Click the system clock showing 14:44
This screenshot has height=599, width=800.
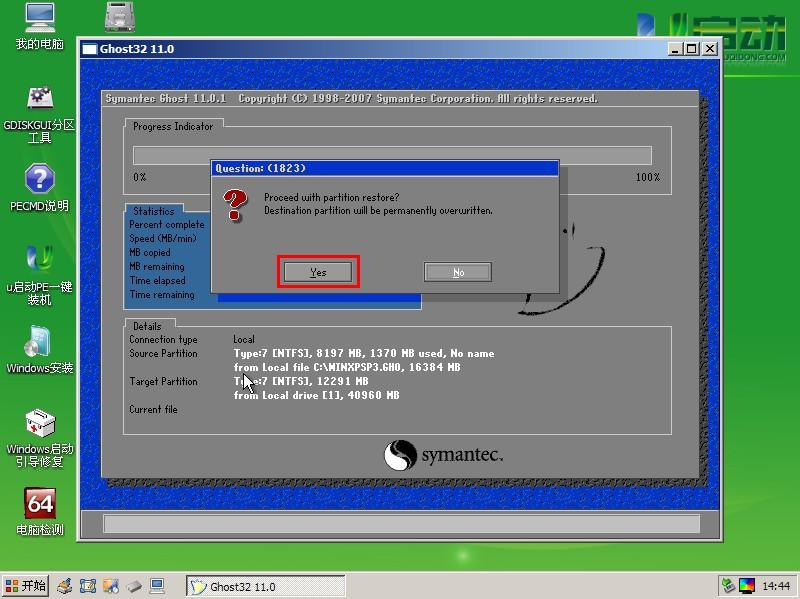pos(776,586)
